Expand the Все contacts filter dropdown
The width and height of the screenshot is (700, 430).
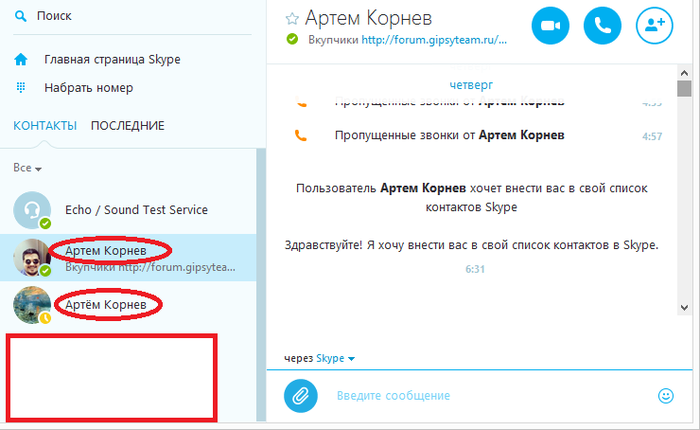pyautogui.click(x=27, y=168)
